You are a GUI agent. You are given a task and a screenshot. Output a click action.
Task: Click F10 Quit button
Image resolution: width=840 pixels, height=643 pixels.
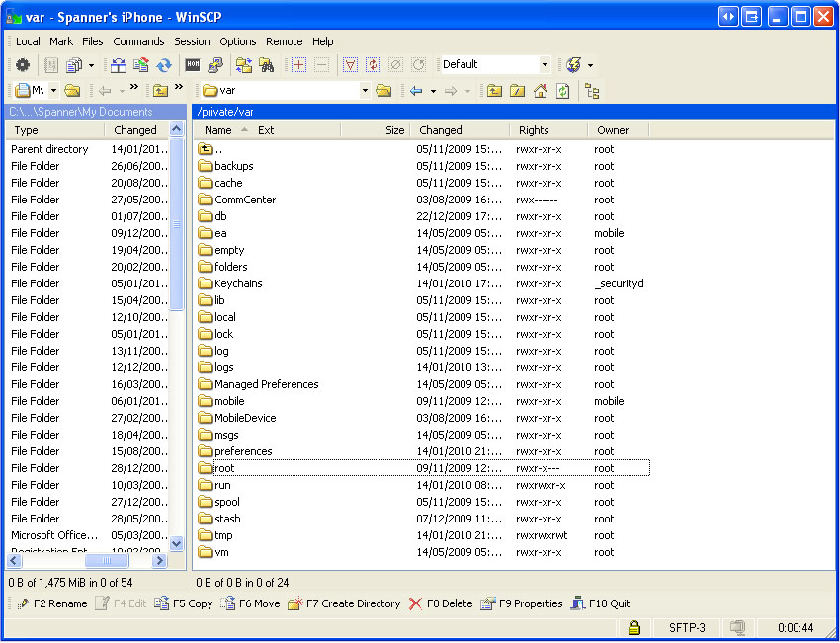click(600, 603)
